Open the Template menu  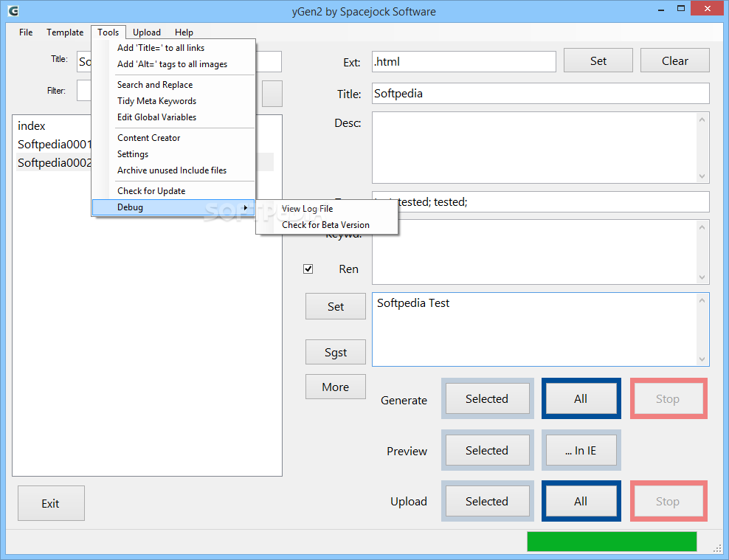pos(65,32)
